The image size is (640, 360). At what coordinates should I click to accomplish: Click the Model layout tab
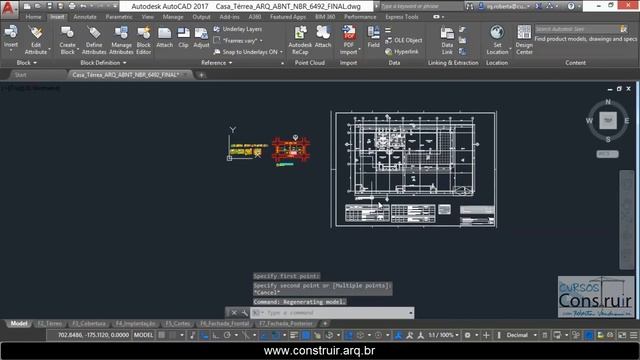click(19, 324)
